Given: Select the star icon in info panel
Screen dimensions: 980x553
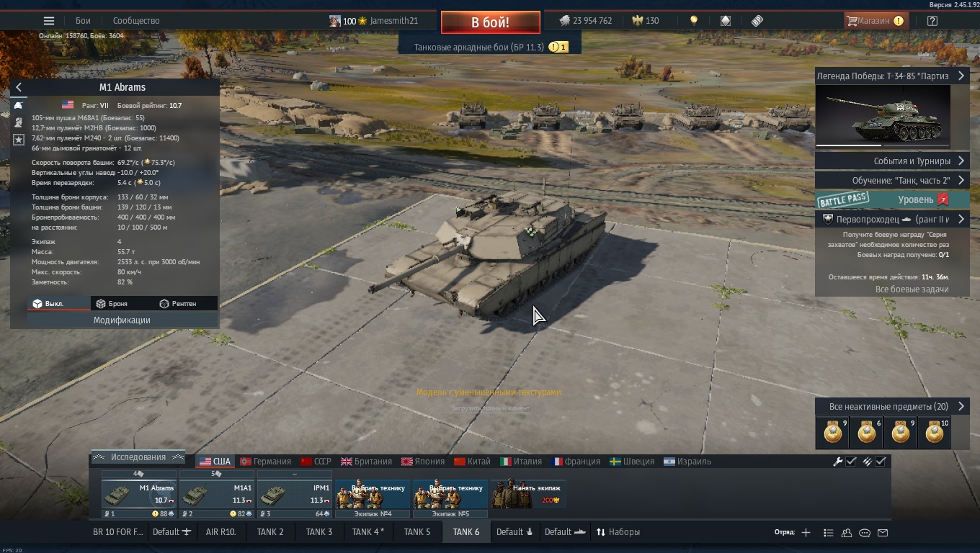Looking at the screenshot, I should pos(19,140).
